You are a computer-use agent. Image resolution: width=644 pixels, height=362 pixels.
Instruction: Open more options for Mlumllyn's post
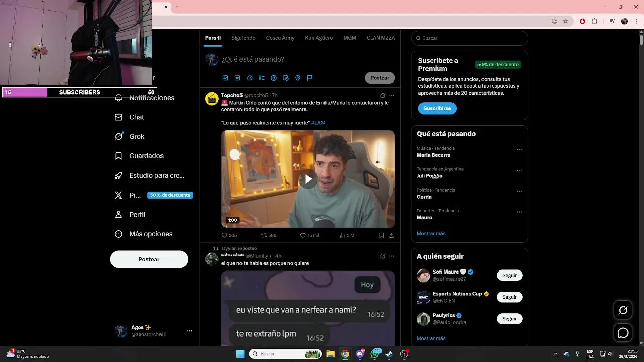(392, 256)
